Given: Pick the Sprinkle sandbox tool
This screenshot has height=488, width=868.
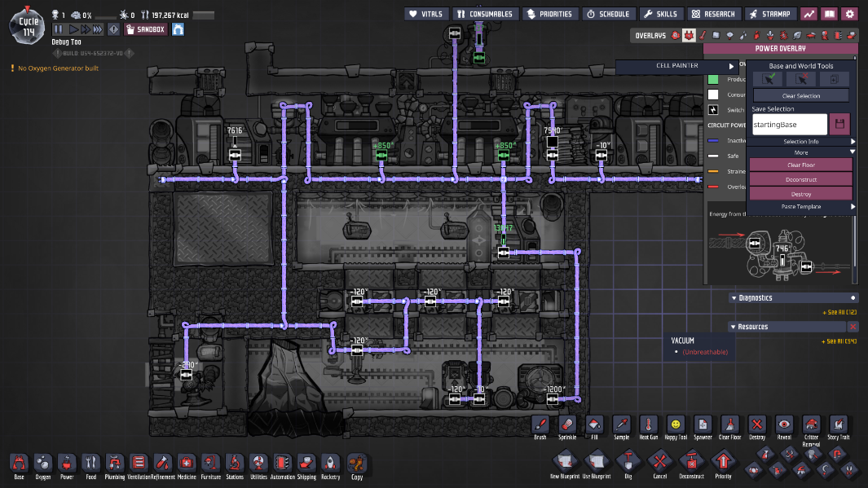Looking at the screenshot, I should 567,425.
